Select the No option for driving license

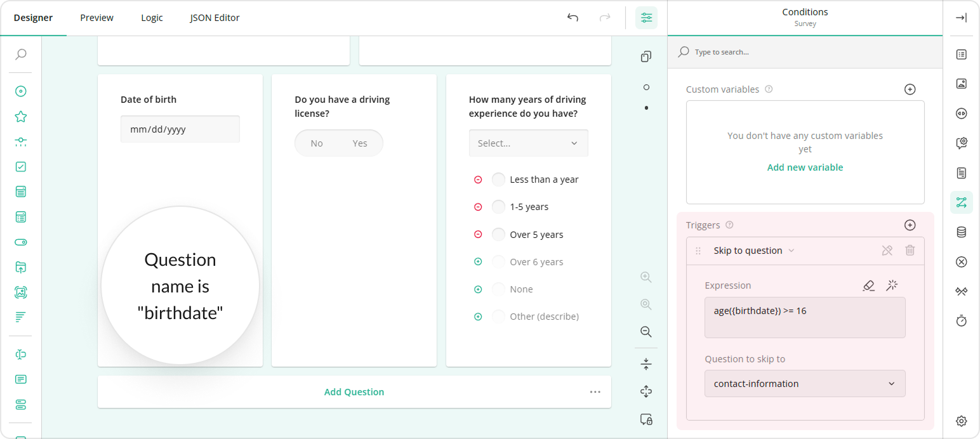pyautogui.click(x=317, y=143)
